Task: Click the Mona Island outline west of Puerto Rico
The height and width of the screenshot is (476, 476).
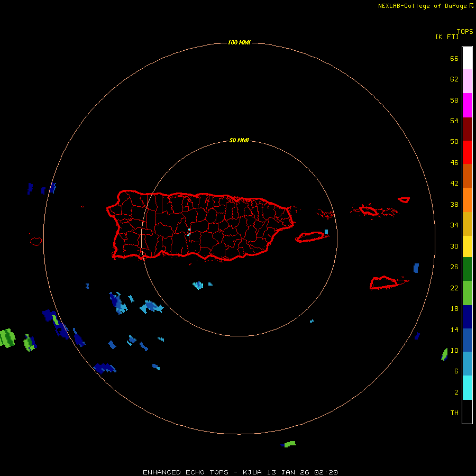Action: (36, 241)
